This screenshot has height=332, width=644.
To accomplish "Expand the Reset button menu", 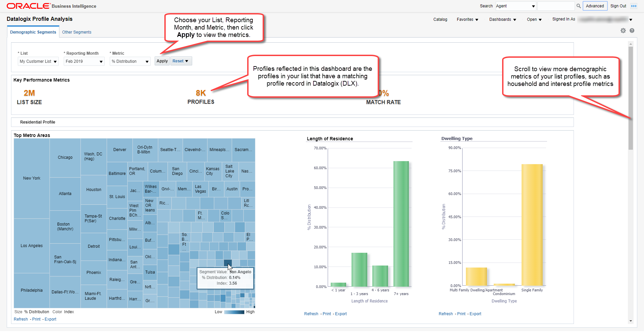I will pos(181,61).
